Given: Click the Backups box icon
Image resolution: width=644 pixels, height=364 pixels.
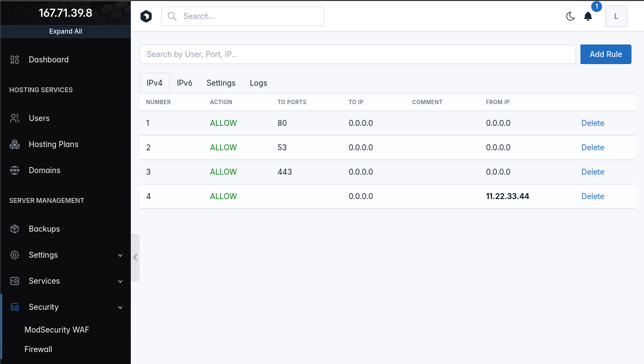Looking at the screenshot, I should click(x=15, y=229).
